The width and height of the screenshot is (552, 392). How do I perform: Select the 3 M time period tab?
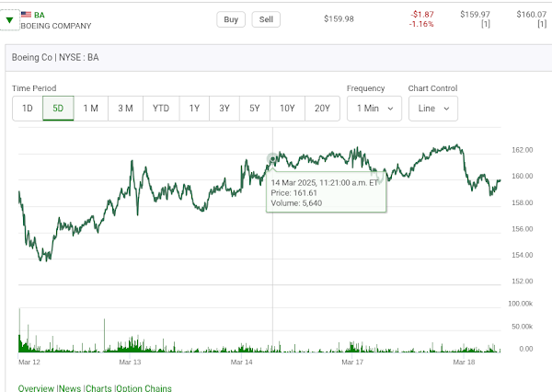click(125, 109)
